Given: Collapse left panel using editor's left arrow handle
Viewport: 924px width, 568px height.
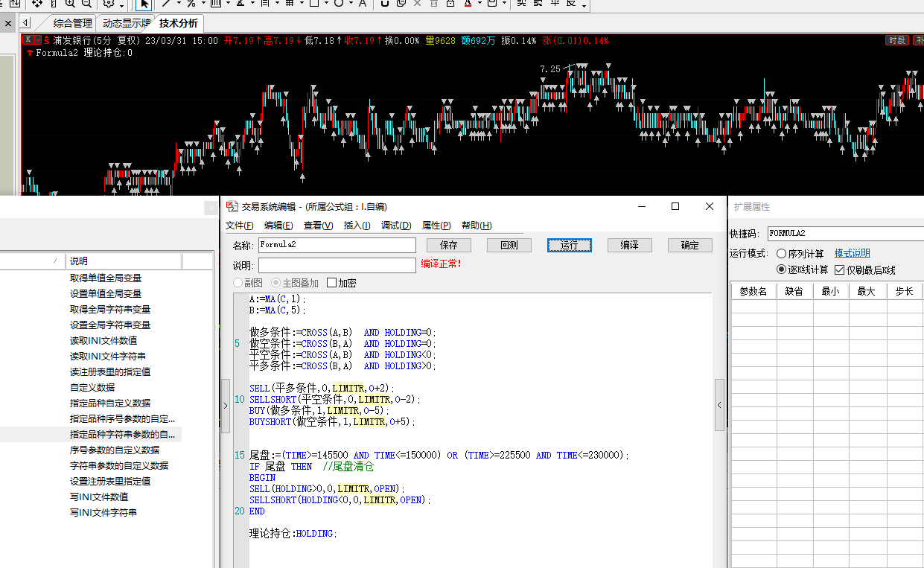Looking at the screenshot, I should [x=226, y=405].
